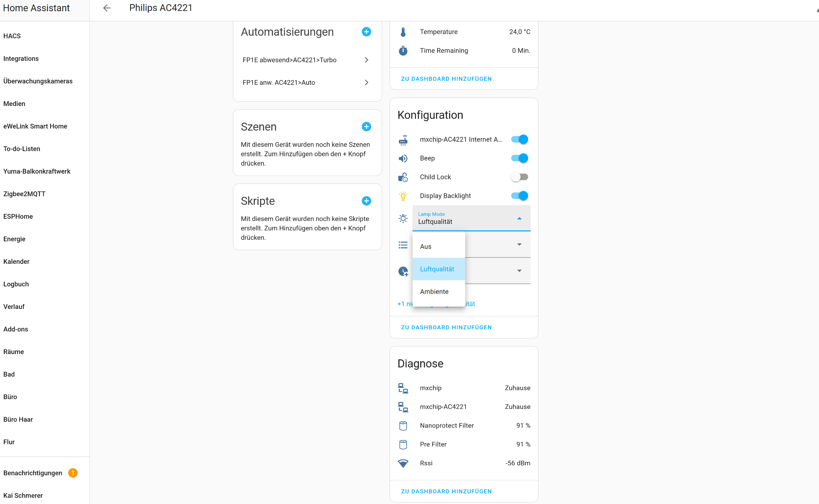Viewport: 819px width, 504px height.
Task: Add a new automation with plus icon
Action: coord(366,32)
